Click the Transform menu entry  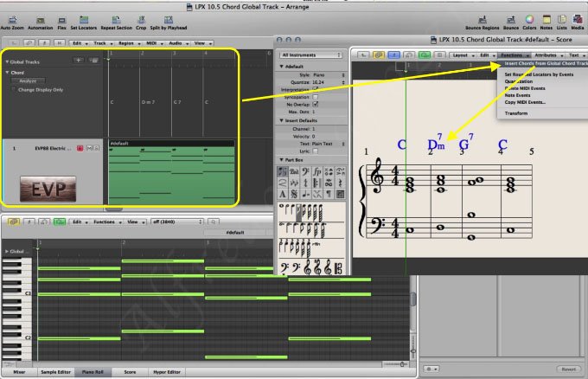(516, 113)
